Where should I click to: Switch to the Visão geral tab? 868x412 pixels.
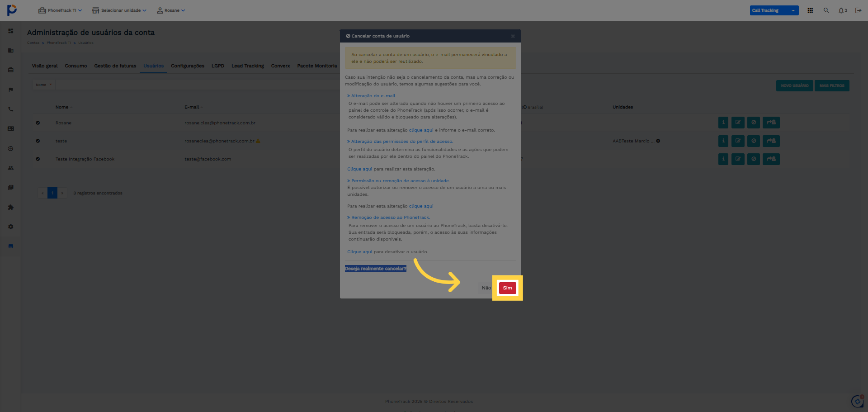45,66
